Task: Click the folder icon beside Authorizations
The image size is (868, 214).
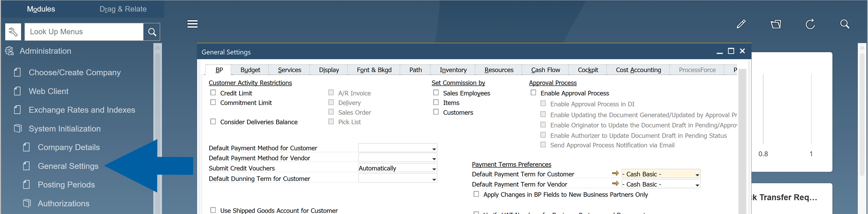Action: point(27,203)
